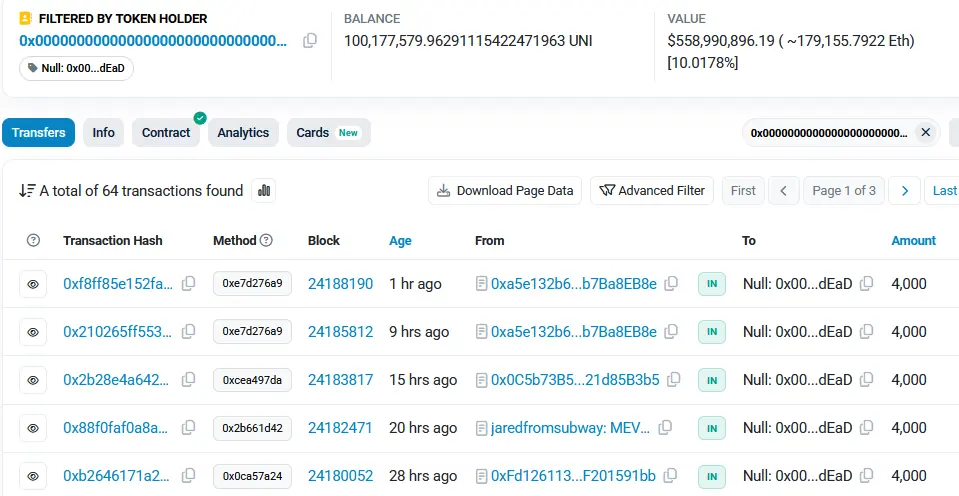Open the Transfers tab

pyautogui.click(x=39, y=133)
